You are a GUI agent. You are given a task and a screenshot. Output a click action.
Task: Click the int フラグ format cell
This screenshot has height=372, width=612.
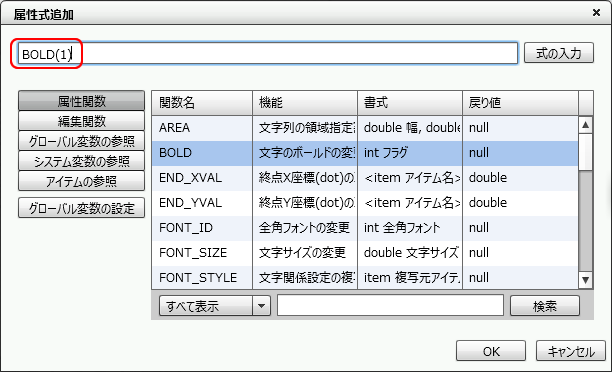pyautogui.click(x=410, y=153)
